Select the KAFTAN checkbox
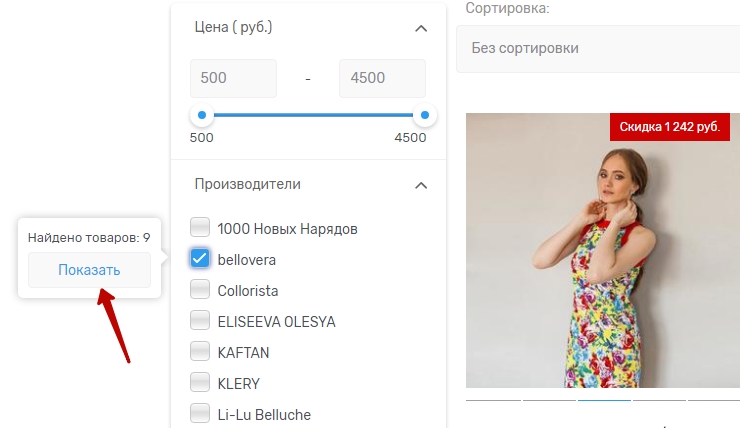The width and height of the screenshot is (740, 428). point(200,353)
